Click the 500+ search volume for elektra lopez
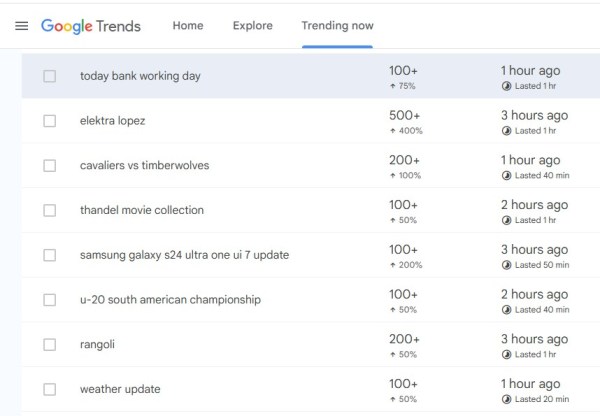This screenshot has height=416, width=600. (404, 116)
